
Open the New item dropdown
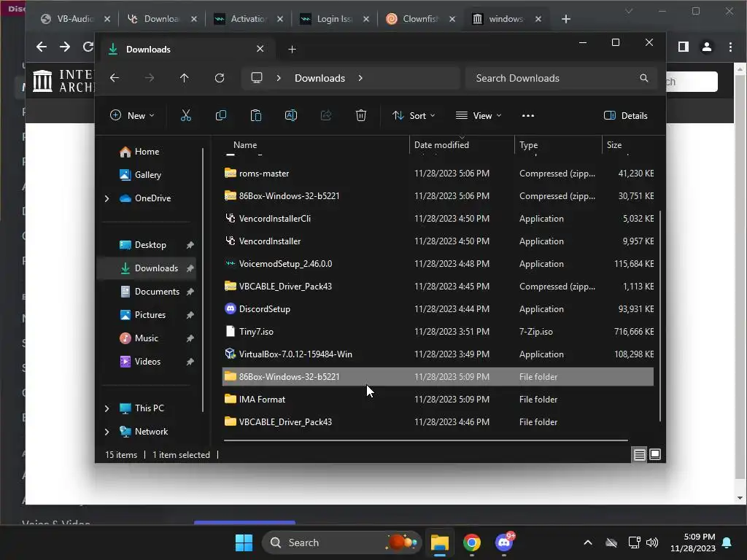point(132,116)
